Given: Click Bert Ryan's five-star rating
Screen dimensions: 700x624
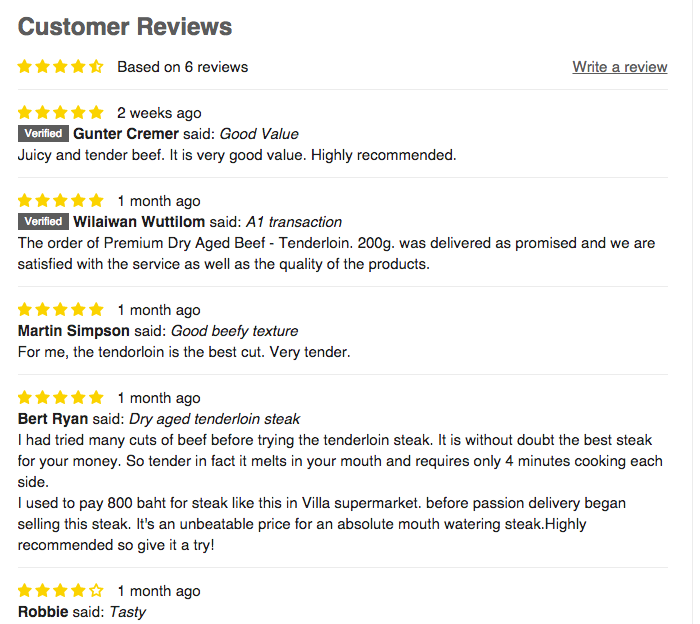Looking at the screenshot, I should click(60, 398).
